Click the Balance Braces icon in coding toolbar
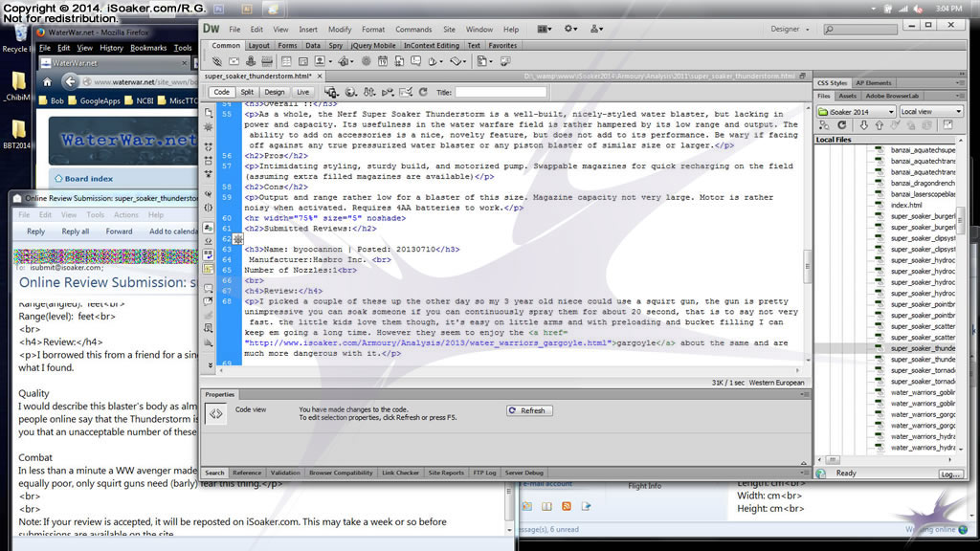 [208, 208]
